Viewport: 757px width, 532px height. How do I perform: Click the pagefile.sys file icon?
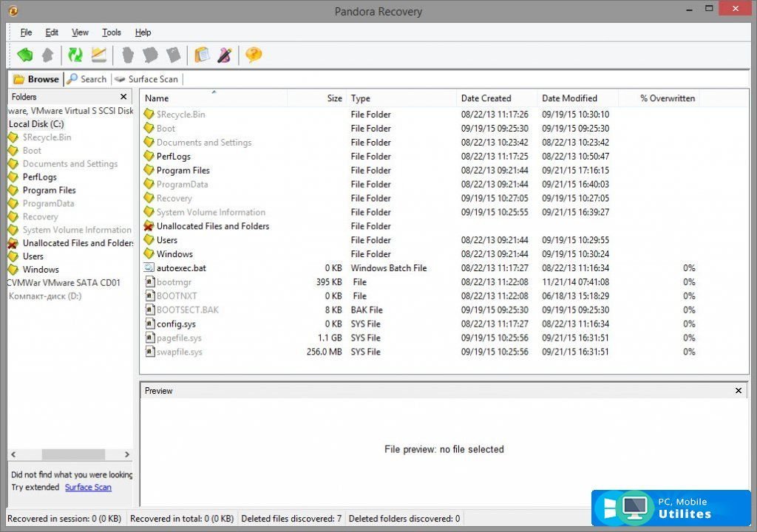[149, 338]
